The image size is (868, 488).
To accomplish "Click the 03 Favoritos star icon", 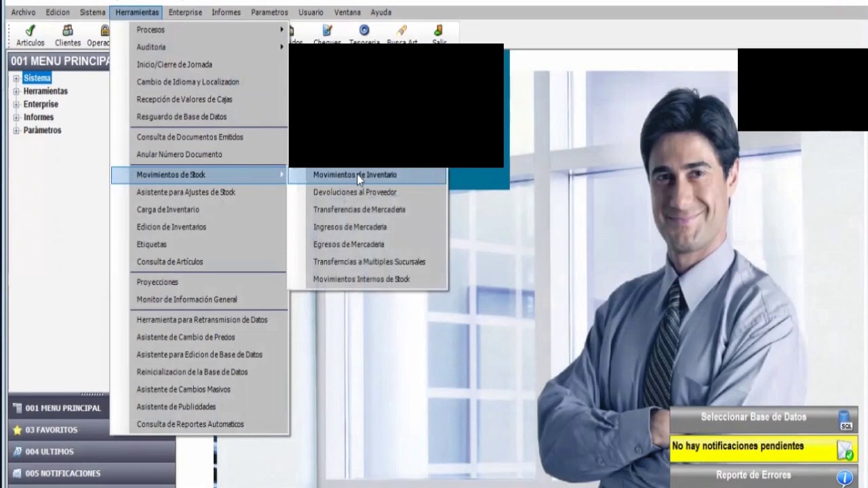I will click(18, 430).
